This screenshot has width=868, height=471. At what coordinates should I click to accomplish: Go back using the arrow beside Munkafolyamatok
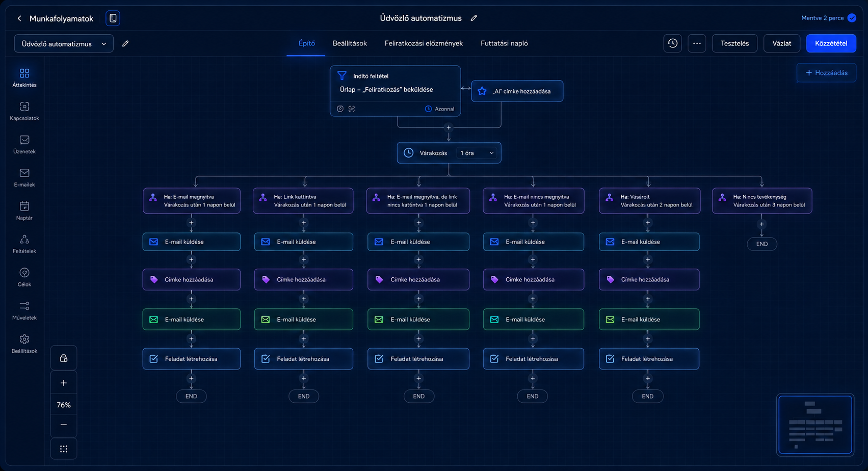pyautogui.click(x=19, y=18)
